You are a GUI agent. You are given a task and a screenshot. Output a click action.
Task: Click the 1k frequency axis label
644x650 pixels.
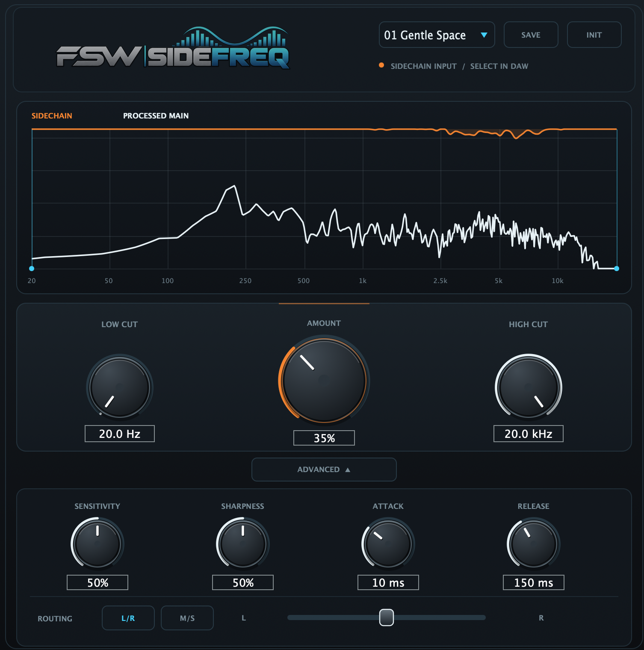363,281
